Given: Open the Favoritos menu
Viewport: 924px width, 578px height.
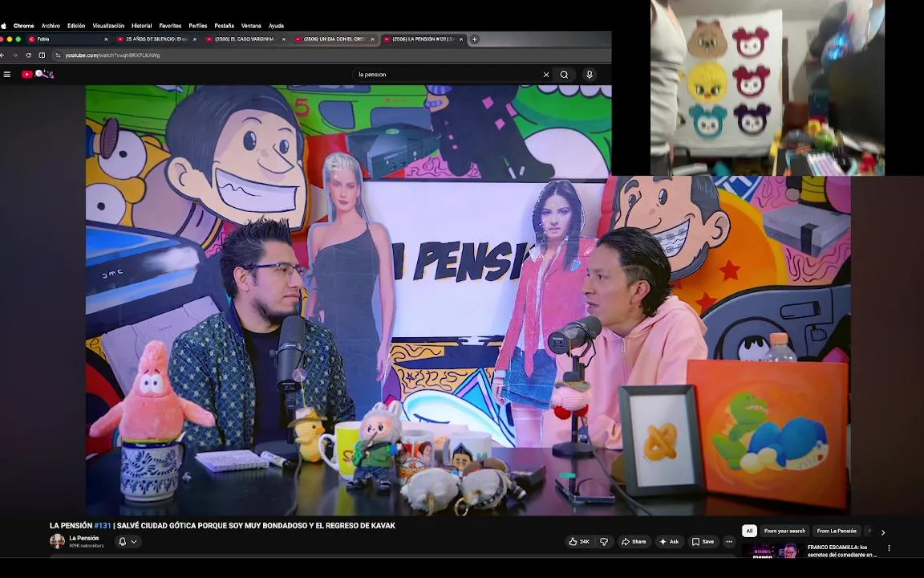Looking at the screenshot, I should tap(170, 26).
